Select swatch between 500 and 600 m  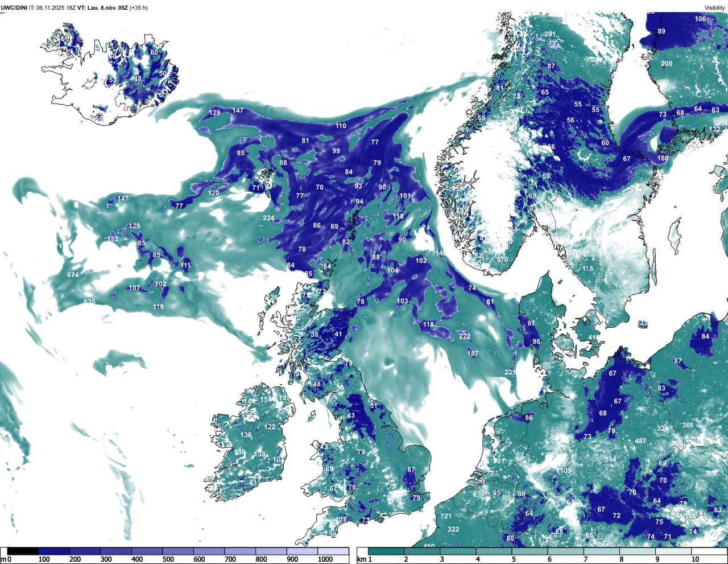(x=178, y=551)
